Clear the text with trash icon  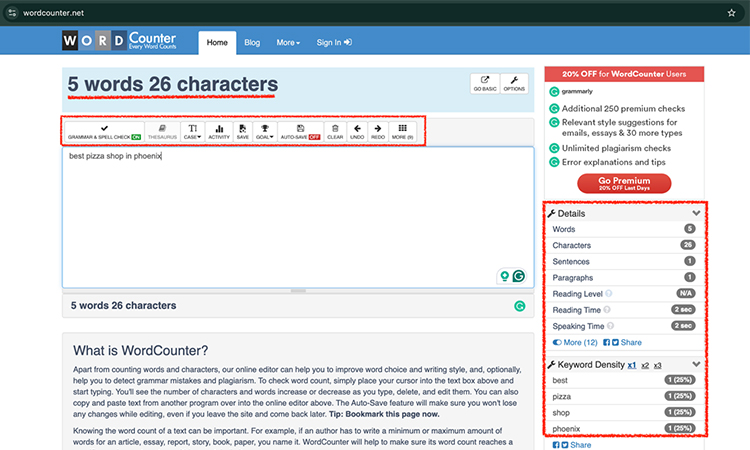(x=335, y=131)
